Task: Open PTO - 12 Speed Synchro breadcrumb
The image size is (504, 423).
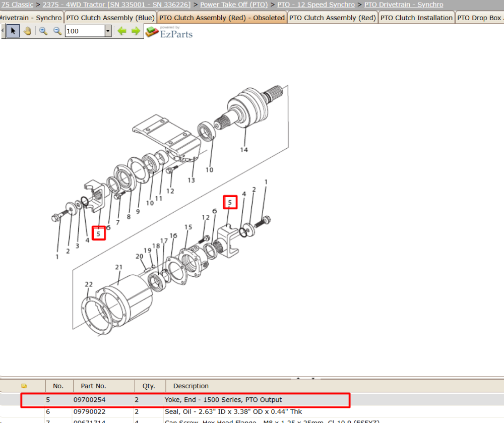Action: (x=316, y=5)
